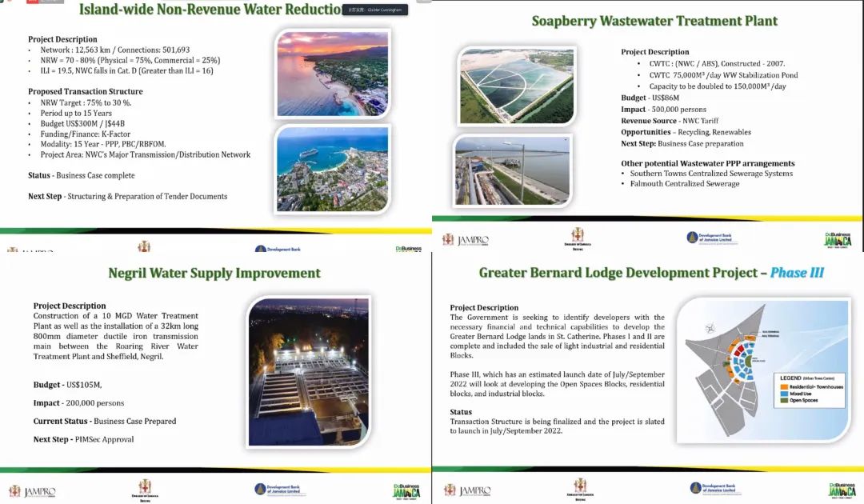864x504 pixels.
Task: Click the 'NRW = 70 - 80%' bullet
Action: coord(130,60)
